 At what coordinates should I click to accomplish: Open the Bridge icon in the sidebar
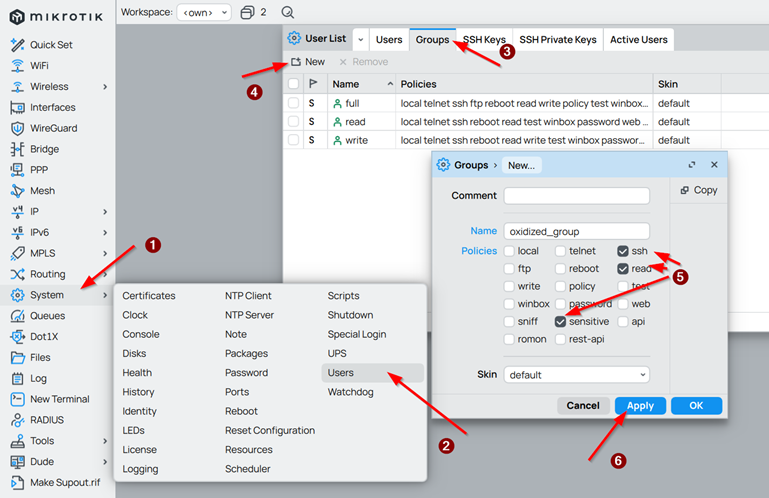(x=18, y=149)
